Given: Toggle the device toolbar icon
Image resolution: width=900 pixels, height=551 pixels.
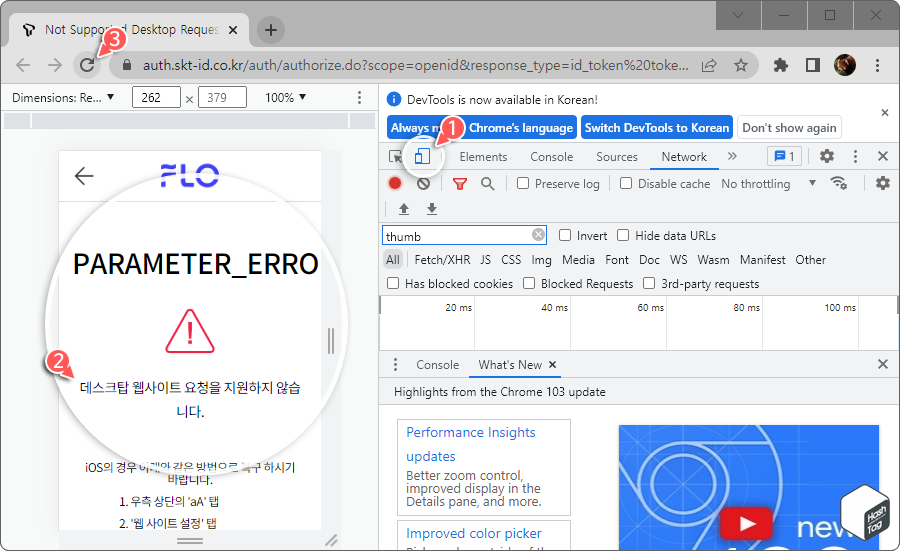Looking at the screenshot, I should pos(422,156).
